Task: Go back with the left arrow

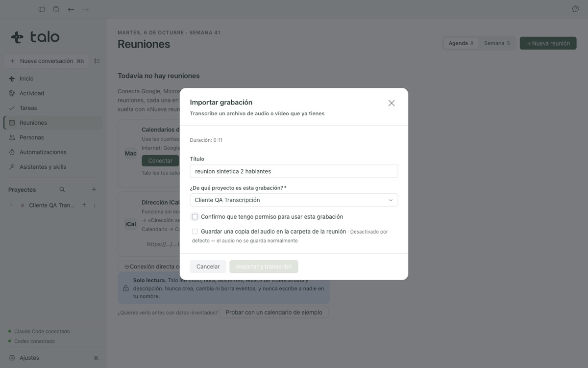Action: point(71,9)
